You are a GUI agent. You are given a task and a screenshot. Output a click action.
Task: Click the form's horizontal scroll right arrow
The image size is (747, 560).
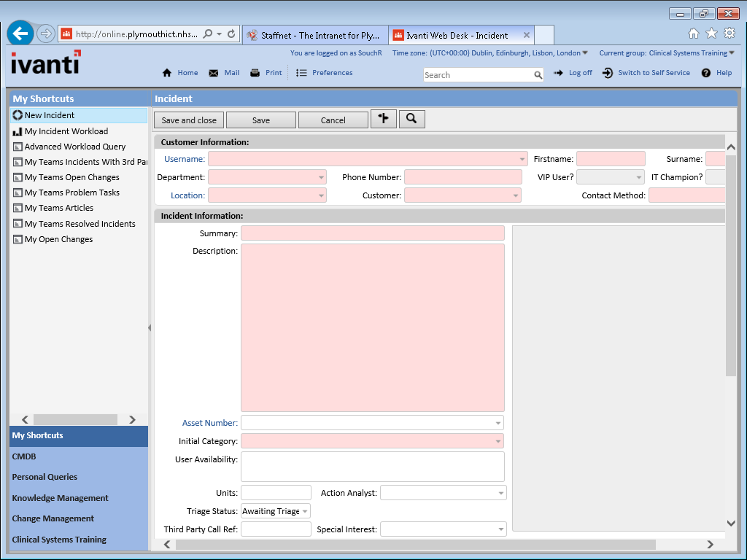pos(710,544)
